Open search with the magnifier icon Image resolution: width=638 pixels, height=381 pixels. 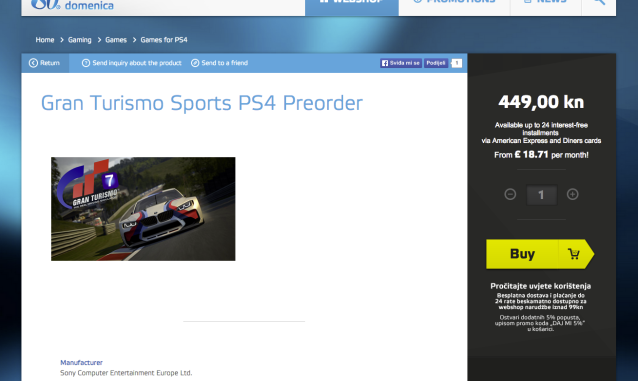[x=599, y=2]
